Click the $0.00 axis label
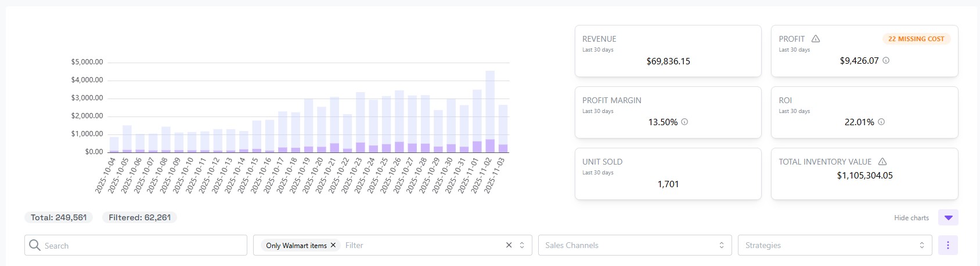The width and height of the screenshot is (980, 266). [94, 152]
